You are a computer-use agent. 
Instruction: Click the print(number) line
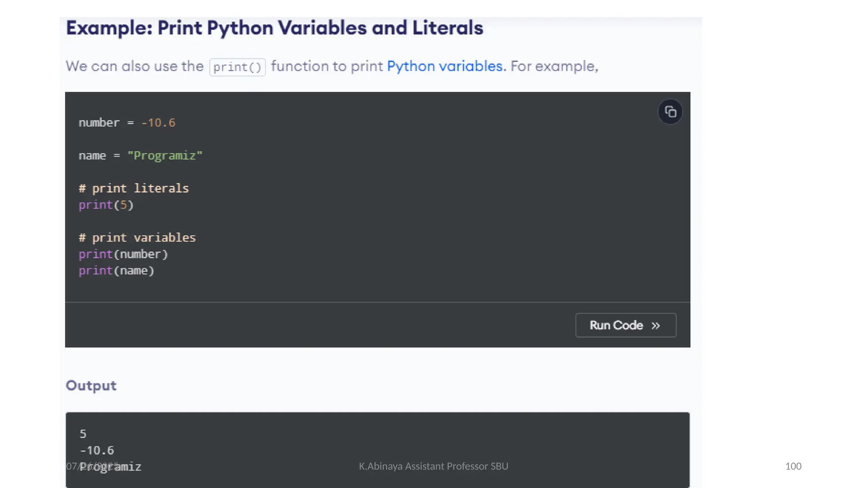[123, 254]
